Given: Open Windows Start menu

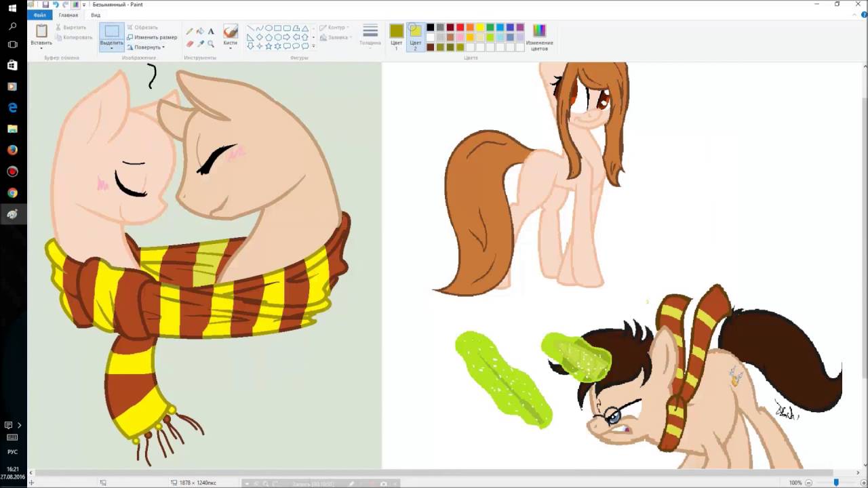Looking at the screenshot, I should 12,8.
